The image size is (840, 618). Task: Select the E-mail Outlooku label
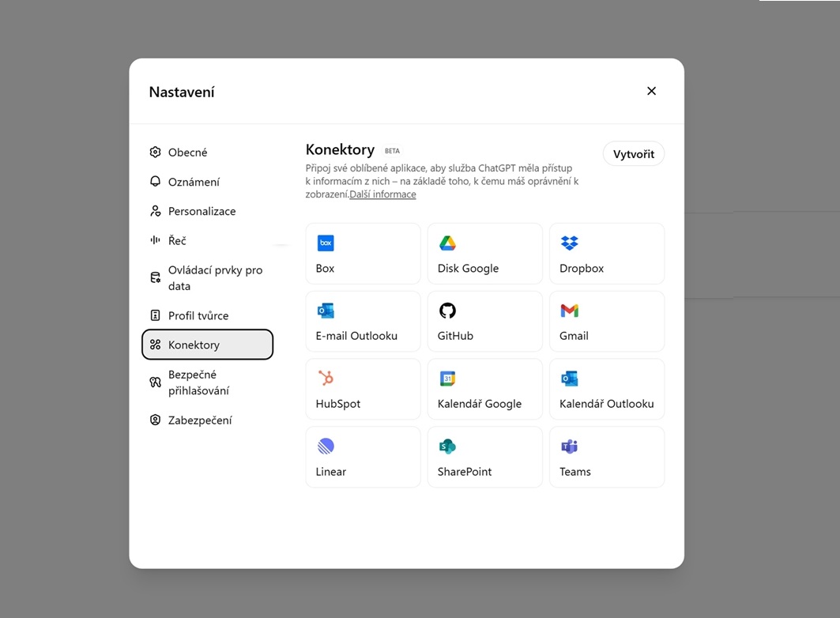click(357, 336)
